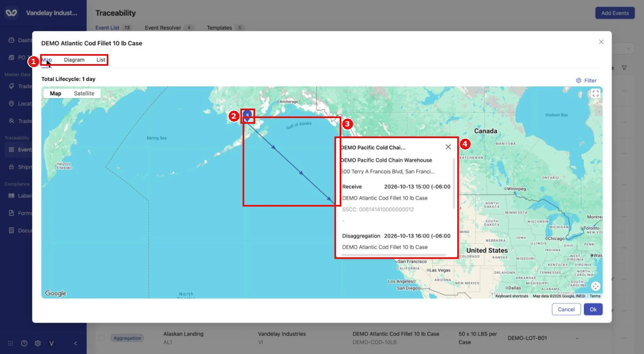Click the Cancel button
The image size is (644, 354).
(566, 309)
